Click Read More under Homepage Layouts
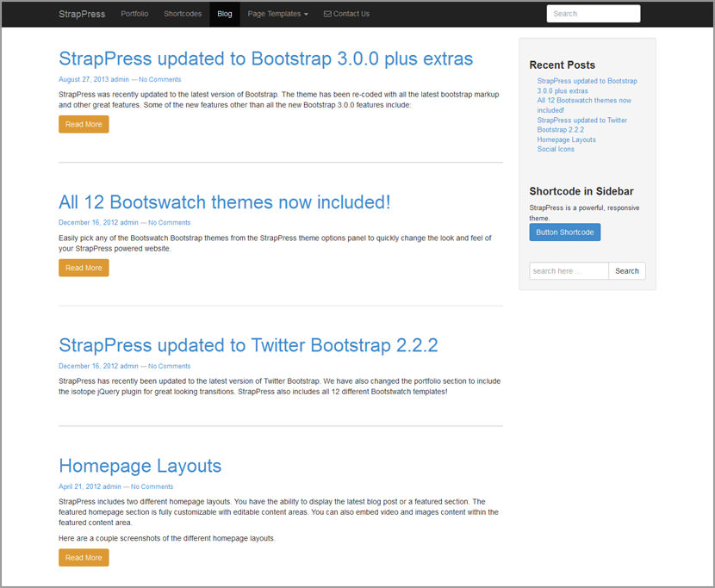Viewport: 715px width, 588px height. point(84,558)
